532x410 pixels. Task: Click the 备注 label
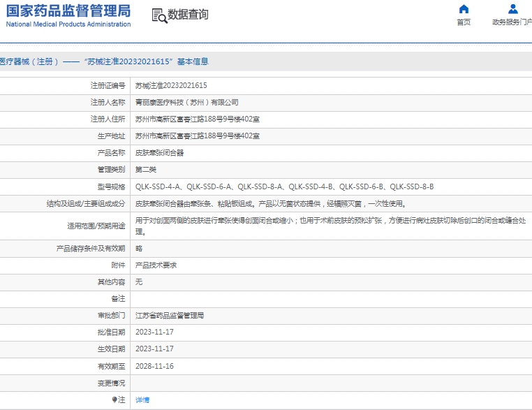(118, 299)
